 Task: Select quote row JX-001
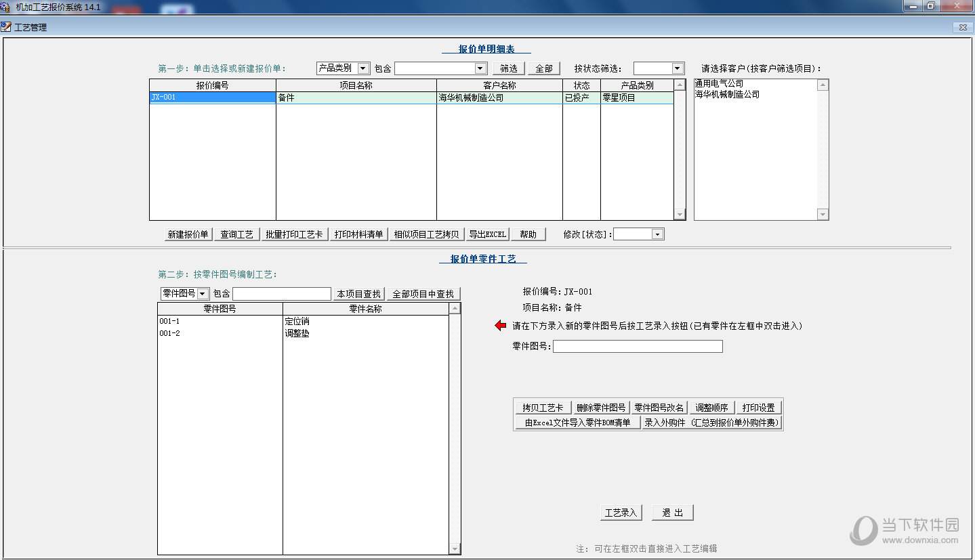click(213, 98)
